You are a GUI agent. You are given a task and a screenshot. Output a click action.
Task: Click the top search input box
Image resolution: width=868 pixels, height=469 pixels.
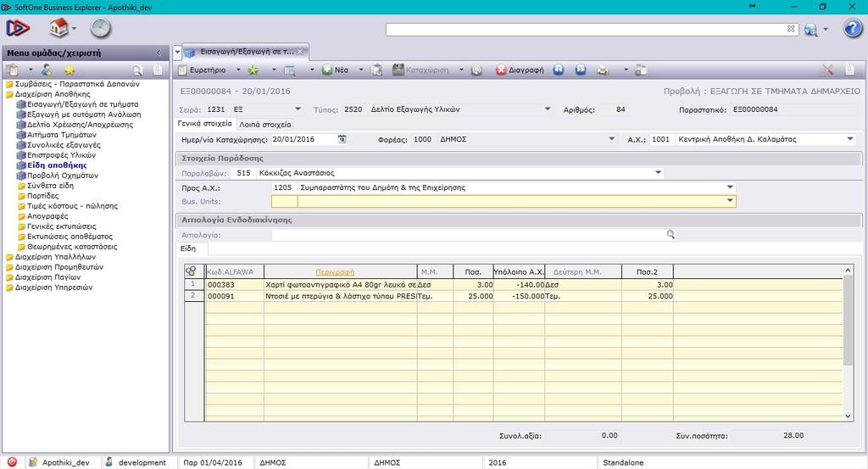587,29
